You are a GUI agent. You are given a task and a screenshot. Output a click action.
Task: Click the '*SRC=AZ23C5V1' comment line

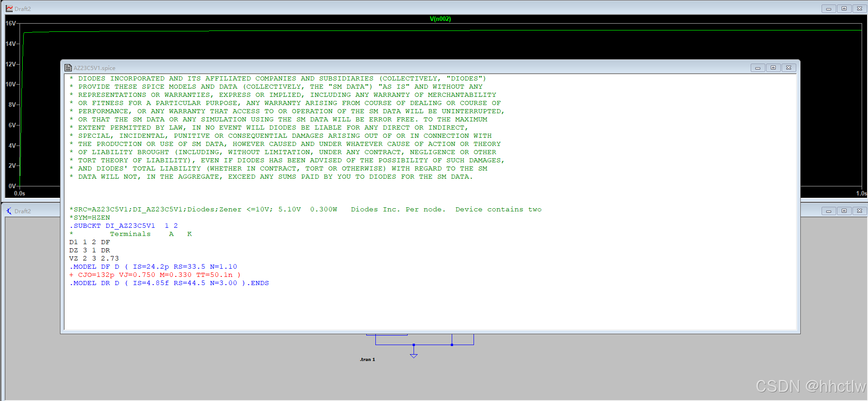[x=305, y=210]
